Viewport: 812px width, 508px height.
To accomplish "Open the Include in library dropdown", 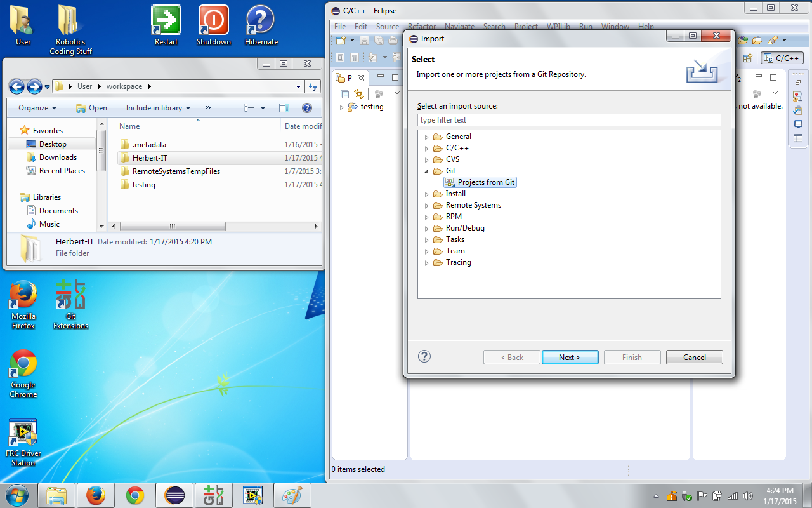I will 157,108.
